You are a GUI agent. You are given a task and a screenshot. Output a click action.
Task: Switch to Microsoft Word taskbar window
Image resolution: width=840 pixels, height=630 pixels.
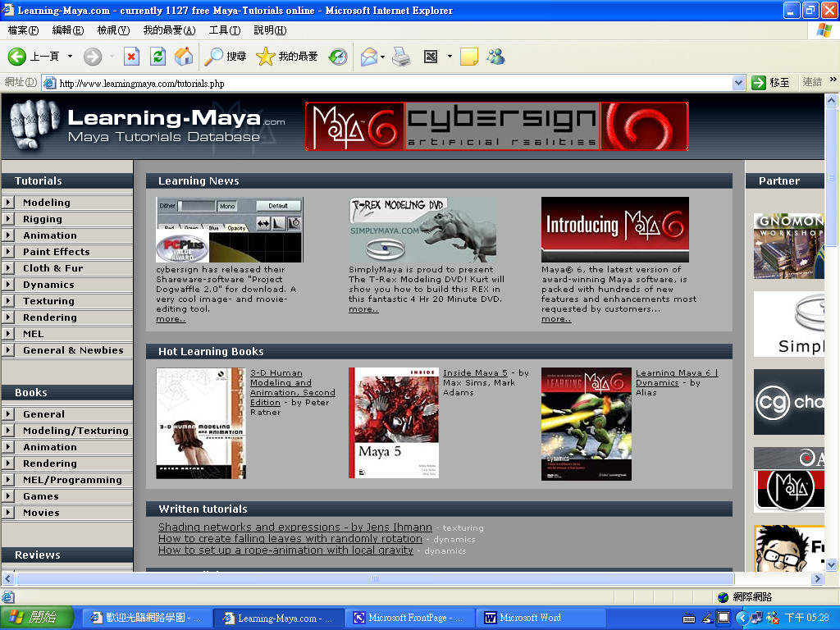pos(541,618)
